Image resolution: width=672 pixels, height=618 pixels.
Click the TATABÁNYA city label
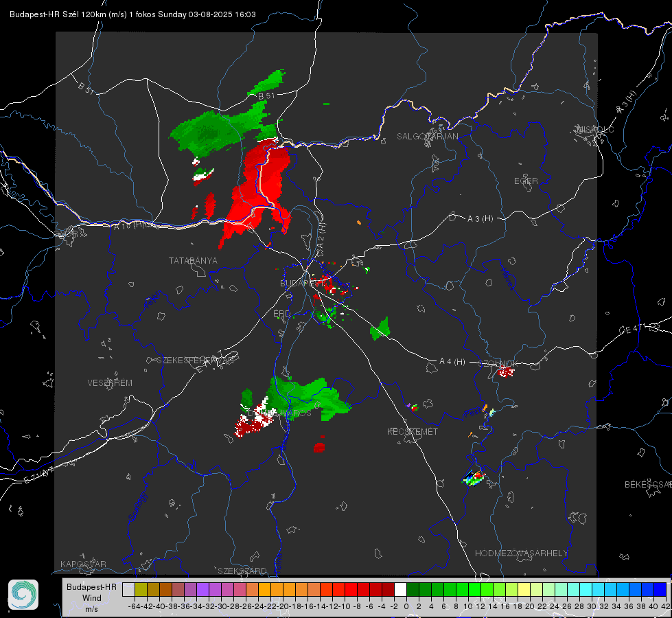click(193, 260)
